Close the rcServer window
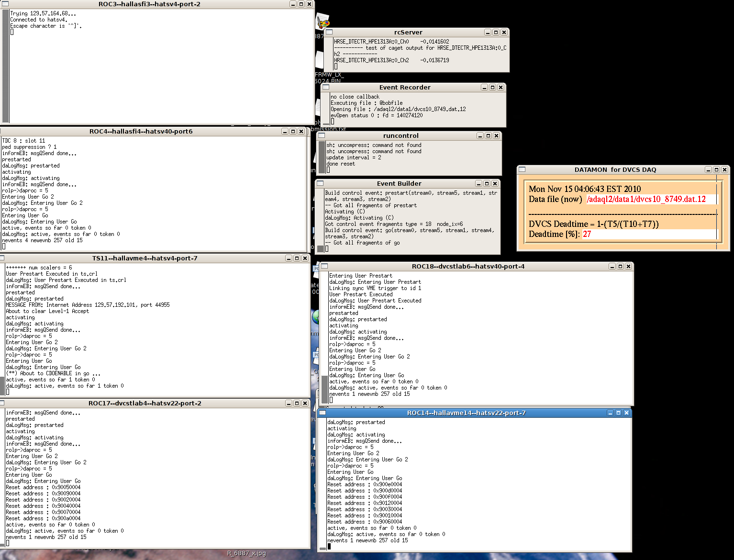The width and height of the screenshot is (734, 560). (504, 32)
